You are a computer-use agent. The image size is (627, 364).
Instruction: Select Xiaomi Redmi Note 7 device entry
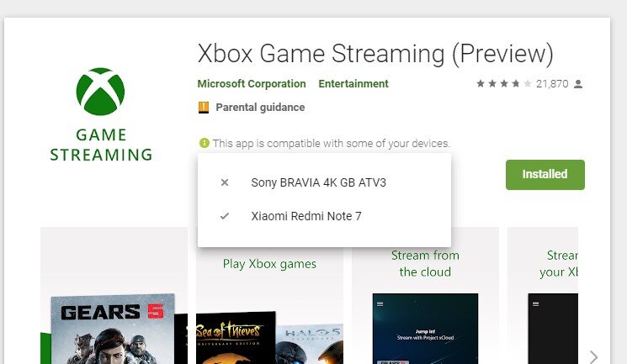coord(324,216)
